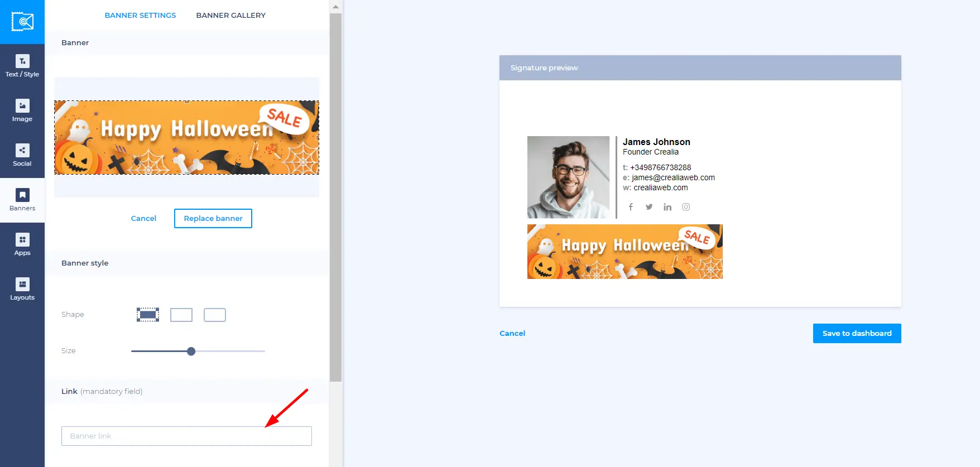This screenshot has width=980, height=467.
Task: Open the Layouts sidebar section
Action: (22, 290)
